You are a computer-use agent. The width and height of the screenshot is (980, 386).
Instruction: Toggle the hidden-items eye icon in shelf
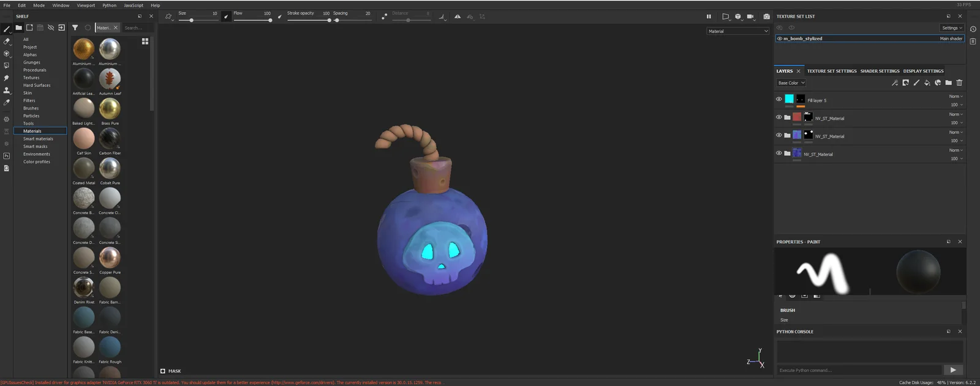point(51,28)
